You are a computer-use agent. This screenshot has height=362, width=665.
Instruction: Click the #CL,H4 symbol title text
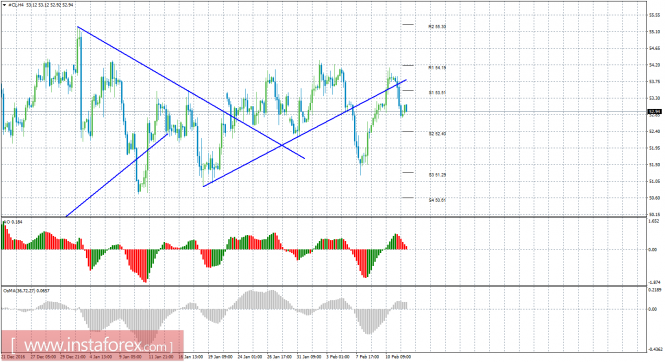16,5
